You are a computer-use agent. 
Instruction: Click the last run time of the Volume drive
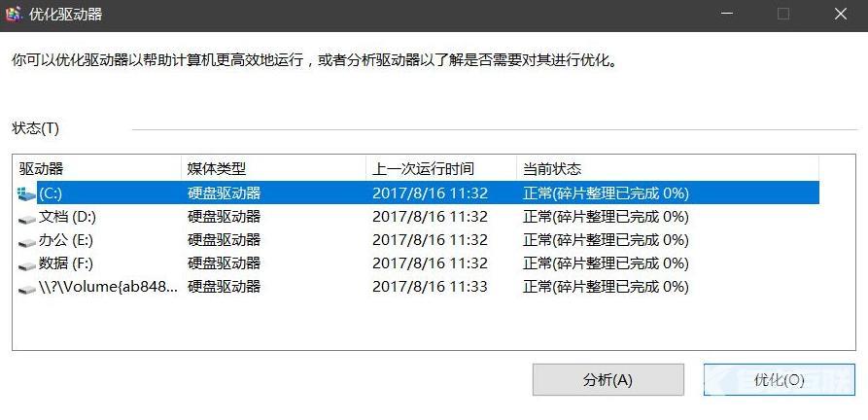coord(431,287)
